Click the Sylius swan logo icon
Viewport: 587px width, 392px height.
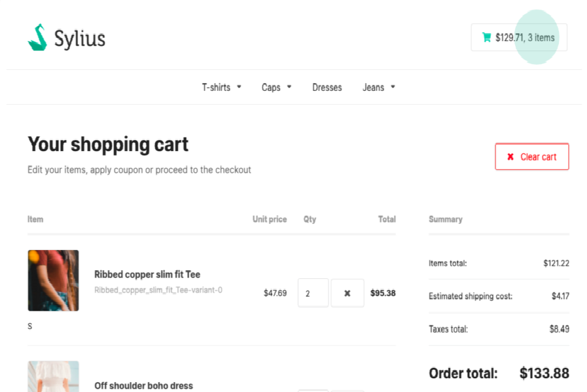point(36,38)
